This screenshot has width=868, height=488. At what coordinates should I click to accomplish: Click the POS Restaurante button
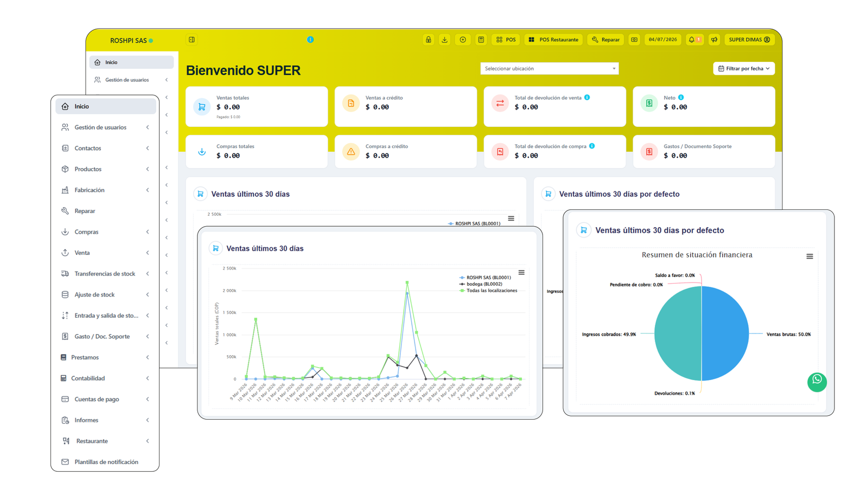pyautogui.click(x=553, y=40)
